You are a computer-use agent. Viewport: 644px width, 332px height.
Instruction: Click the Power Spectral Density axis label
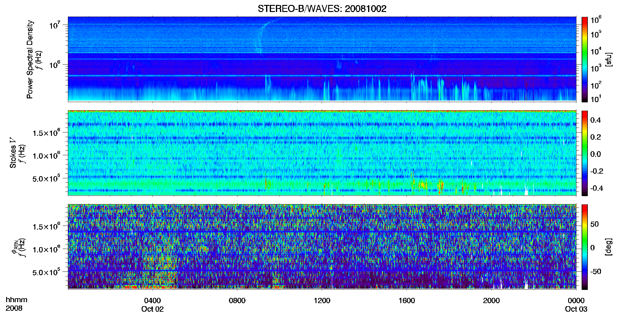point(30,59)
